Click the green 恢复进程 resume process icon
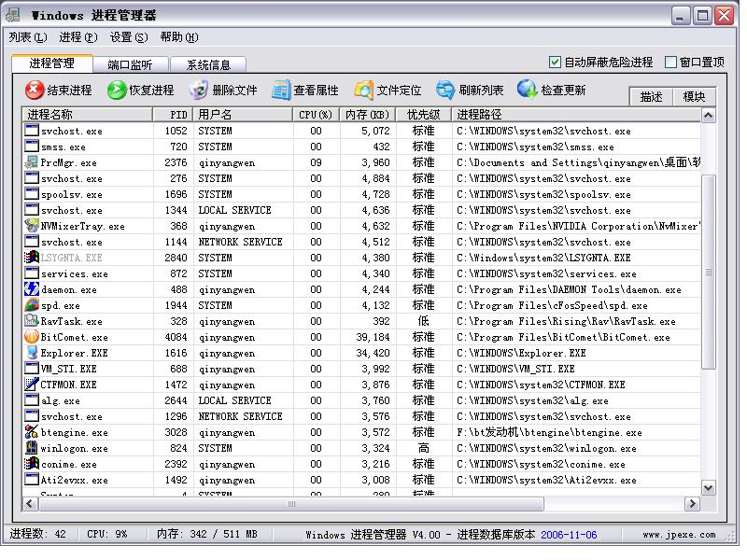 click(x=116, y=90)
